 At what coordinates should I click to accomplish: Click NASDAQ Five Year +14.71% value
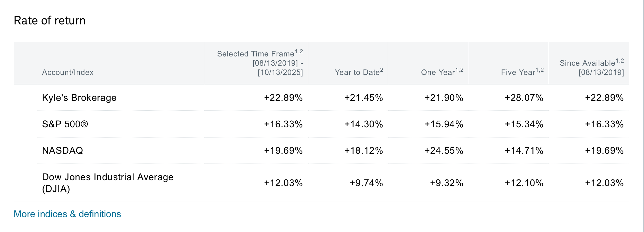(524, 151)
